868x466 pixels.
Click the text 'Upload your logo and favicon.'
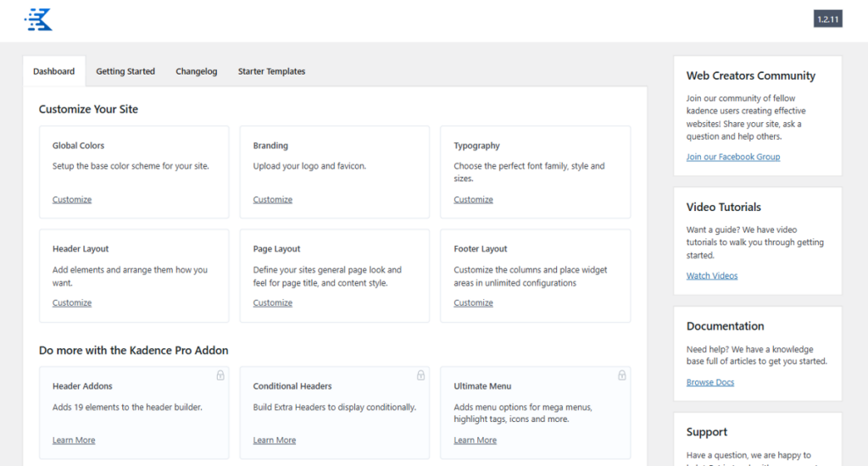pos(309,166)
